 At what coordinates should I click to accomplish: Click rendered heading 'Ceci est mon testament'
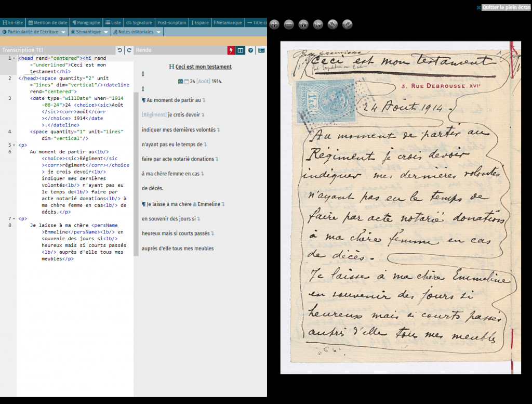203,67
